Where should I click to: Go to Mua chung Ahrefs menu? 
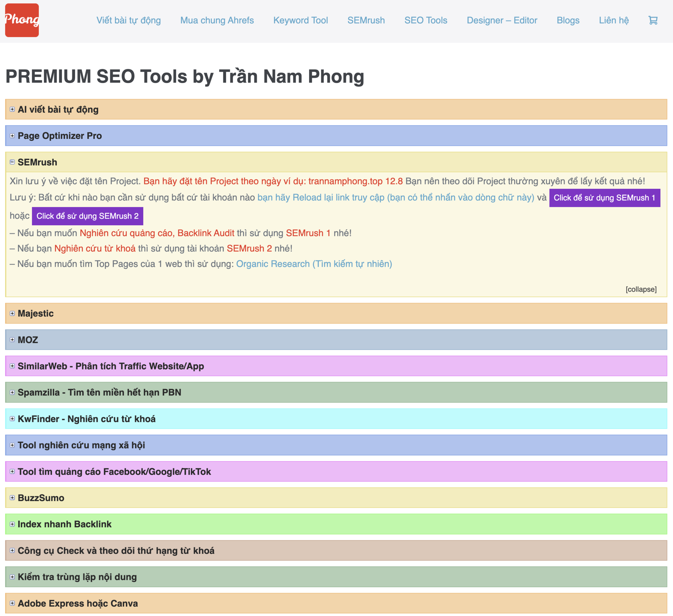(217, 20)
